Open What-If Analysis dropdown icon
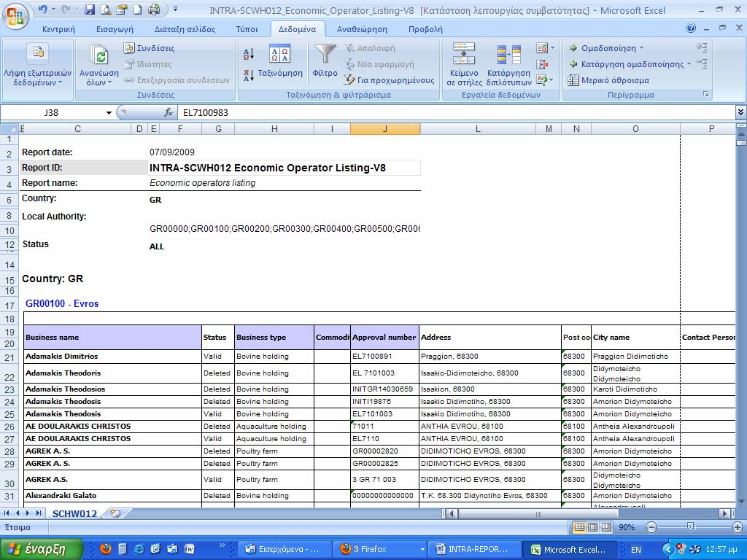747x560 pixels. click(x=545, y=80)
